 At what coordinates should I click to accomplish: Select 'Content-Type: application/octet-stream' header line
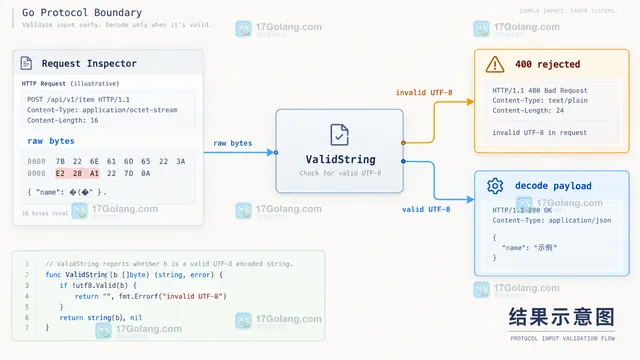coord(102,110)
